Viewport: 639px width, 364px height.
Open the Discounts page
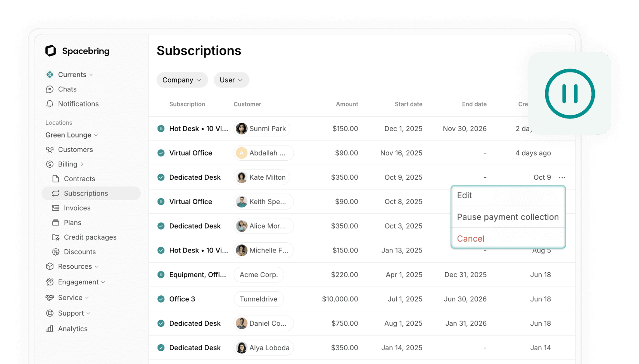(80, 252)
